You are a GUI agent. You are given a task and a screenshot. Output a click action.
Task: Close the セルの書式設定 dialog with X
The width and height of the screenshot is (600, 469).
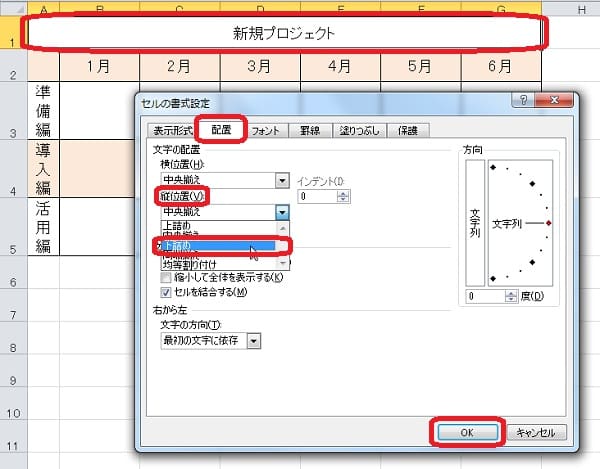(x=557, y=102)
